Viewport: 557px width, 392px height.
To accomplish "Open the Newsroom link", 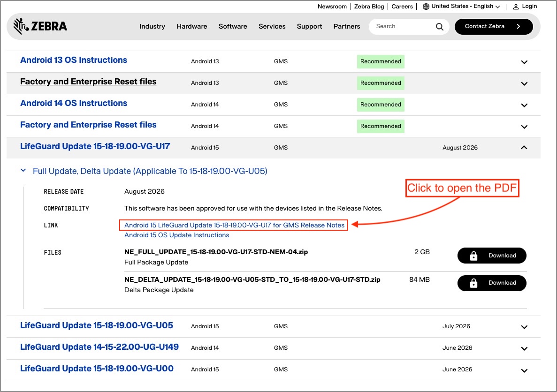I will tap(332, 7).
